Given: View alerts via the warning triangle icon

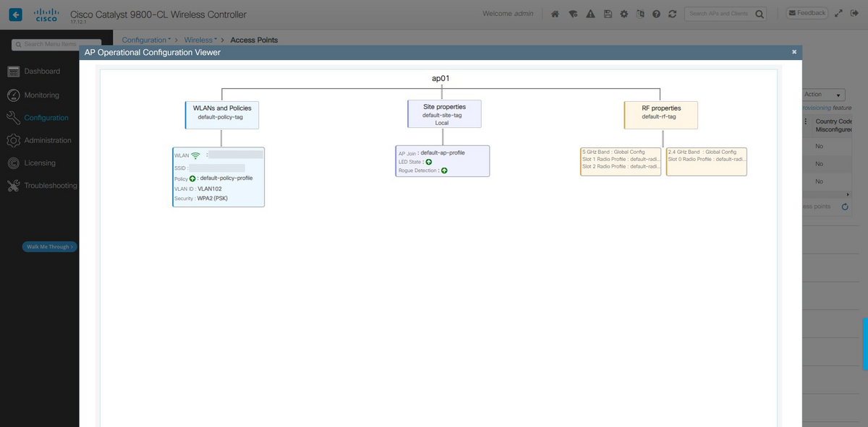Looking at the screenshot, I should tap(590, 14).
